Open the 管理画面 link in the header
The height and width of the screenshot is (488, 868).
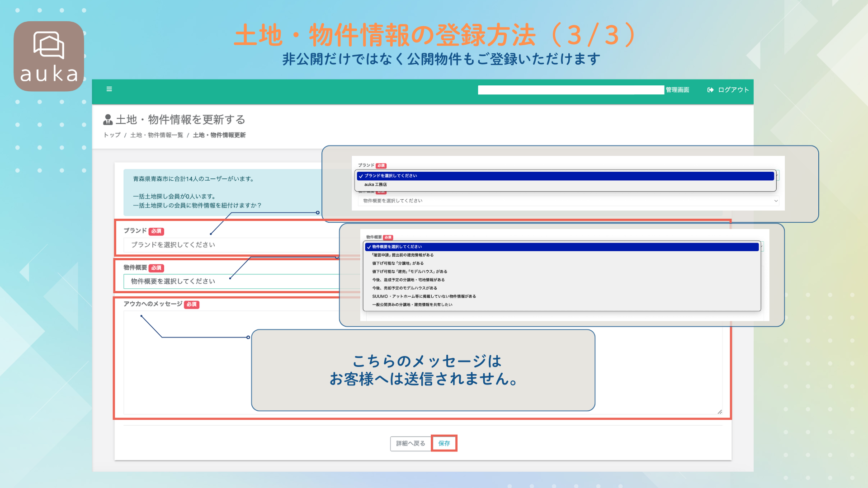coord(677,90)
